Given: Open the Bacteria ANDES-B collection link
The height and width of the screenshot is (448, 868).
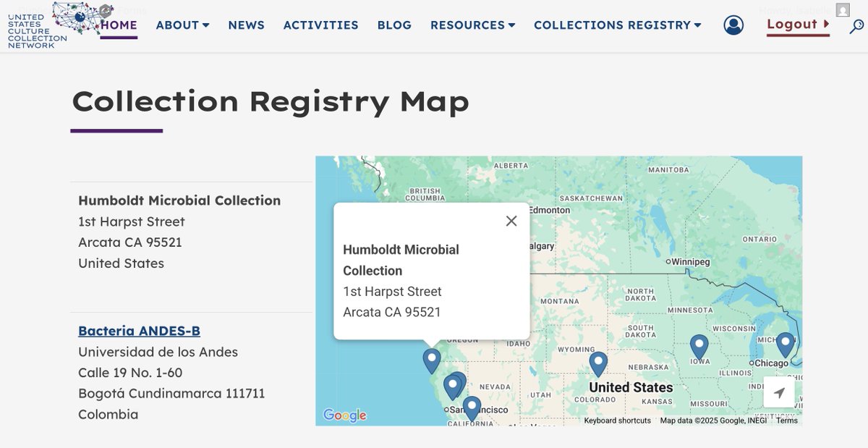Looking at the screenshot, I should point(139,331).
